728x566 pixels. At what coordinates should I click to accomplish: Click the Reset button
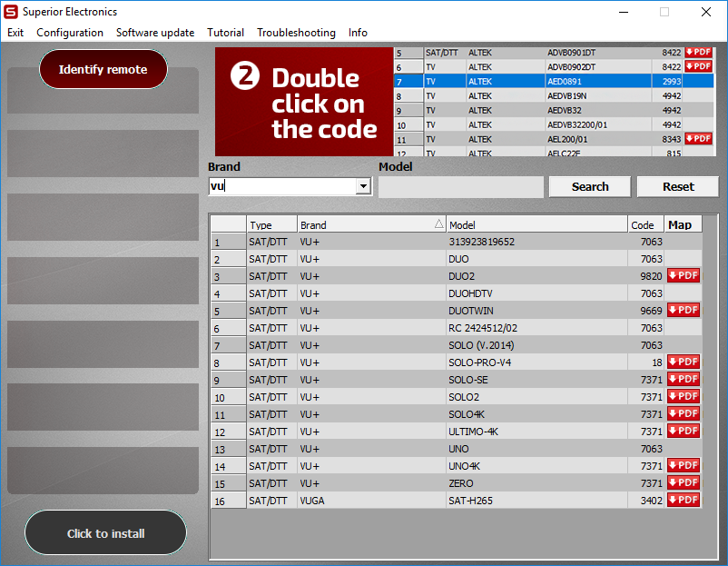pyautogui.click(x=678, y=187)
